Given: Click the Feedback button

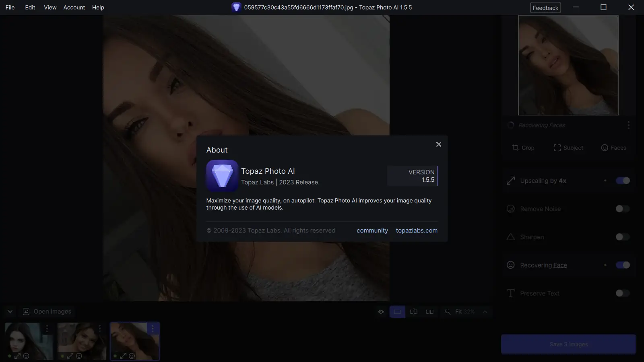Looking at the screenshot, I should [545, 8].
